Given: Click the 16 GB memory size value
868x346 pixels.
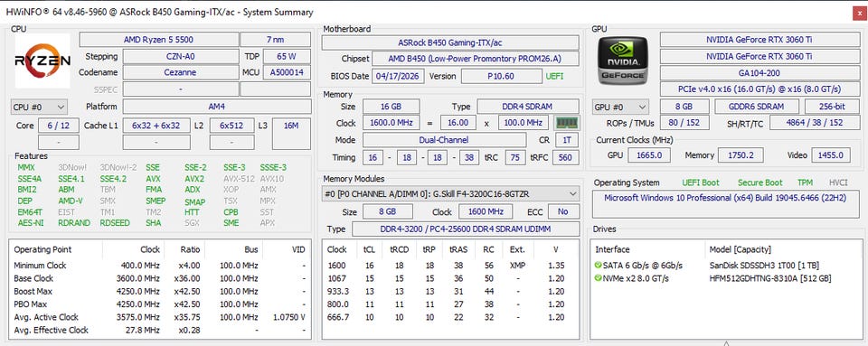Looking at the screenshot, I should [x=391, y=107].
